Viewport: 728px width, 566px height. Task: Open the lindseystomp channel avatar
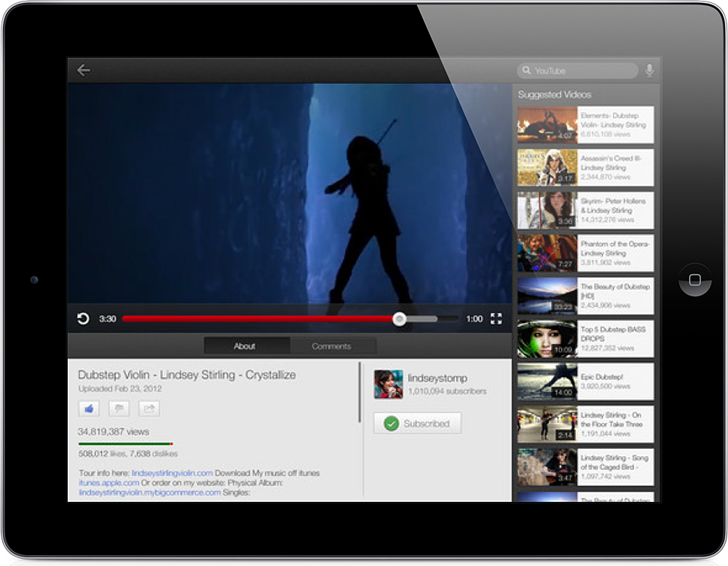pos(388,384)
